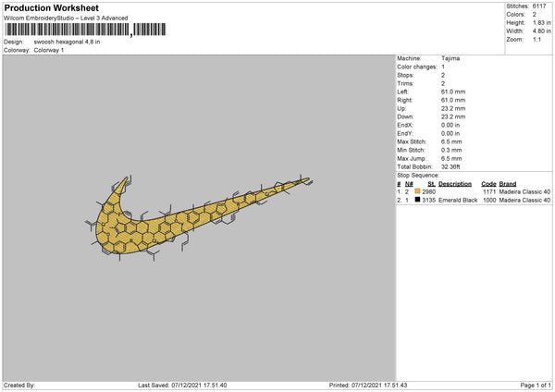Click the 'Machine:' label
Screen dimensions: 555x392
[409, 58]
